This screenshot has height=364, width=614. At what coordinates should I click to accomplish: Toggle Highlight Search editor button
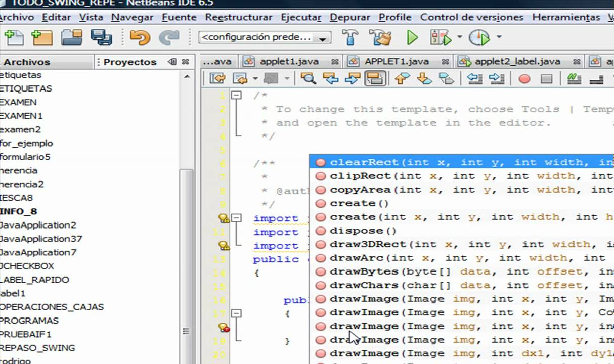coord(375,78)
